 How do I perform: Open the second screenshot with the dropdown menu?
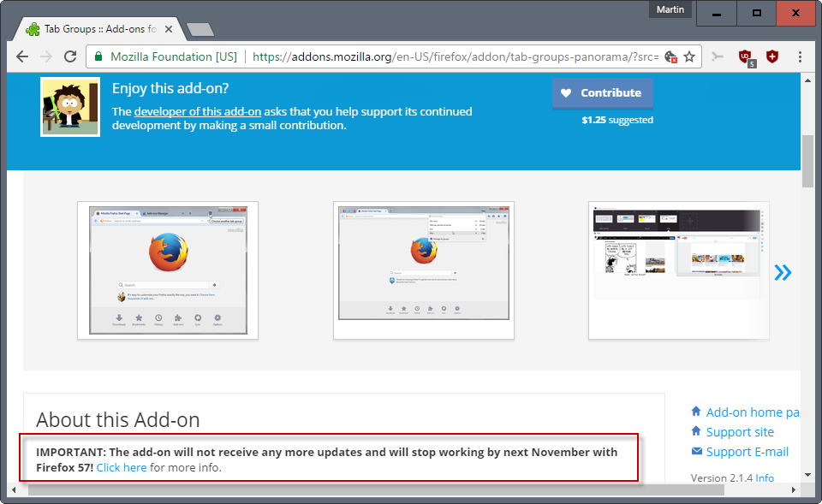424,270
